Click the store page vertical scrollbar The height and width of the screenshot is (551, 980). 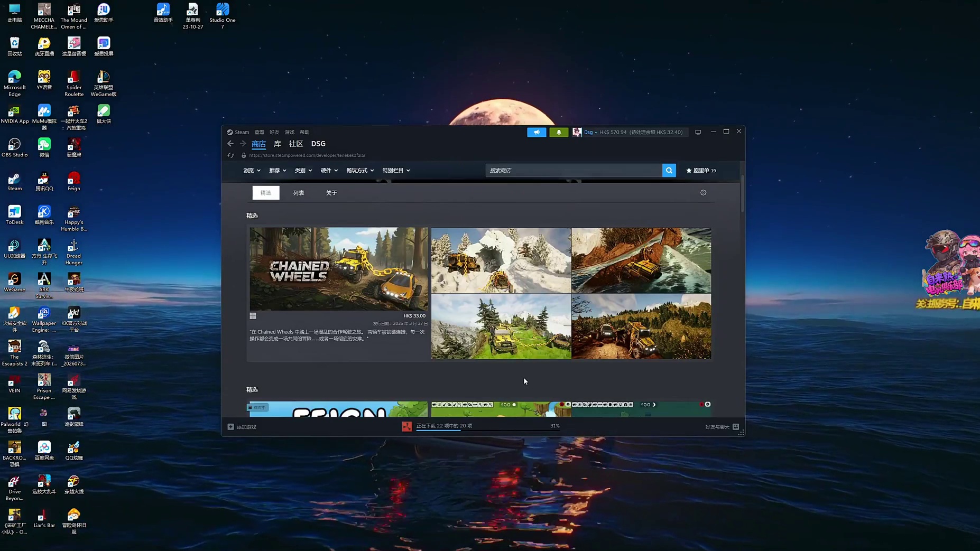pyautogui.click(x=742, y=194)
